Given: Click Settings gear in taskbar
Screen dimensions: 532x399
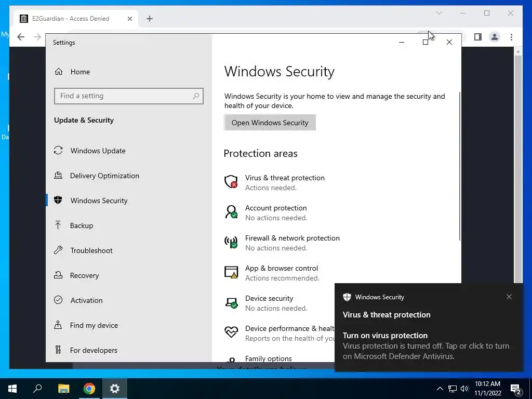Looking at the screenshot, I should point(115,389).
